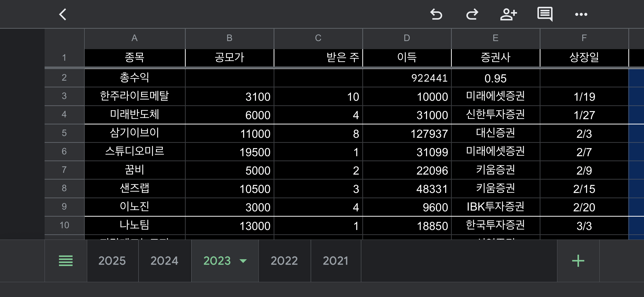
Task: Add a new sheet with plus icon
Action: pos(578,261)
